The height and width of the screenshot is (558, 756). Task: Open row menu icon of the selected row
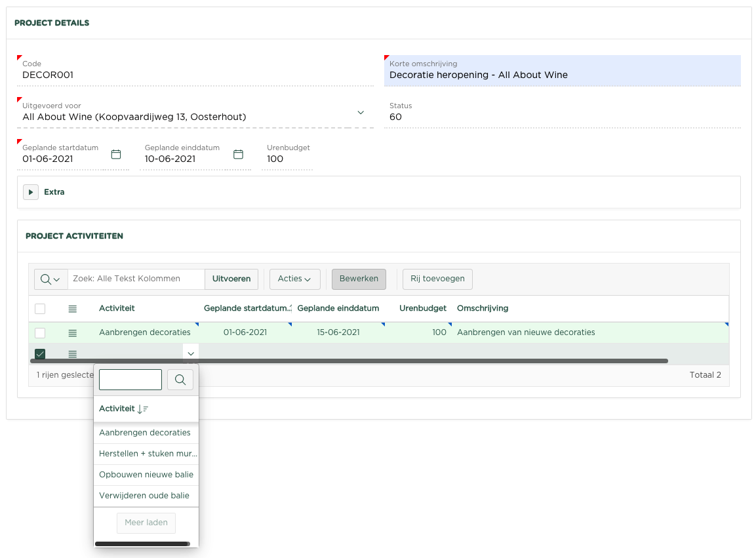pos(73,354)
